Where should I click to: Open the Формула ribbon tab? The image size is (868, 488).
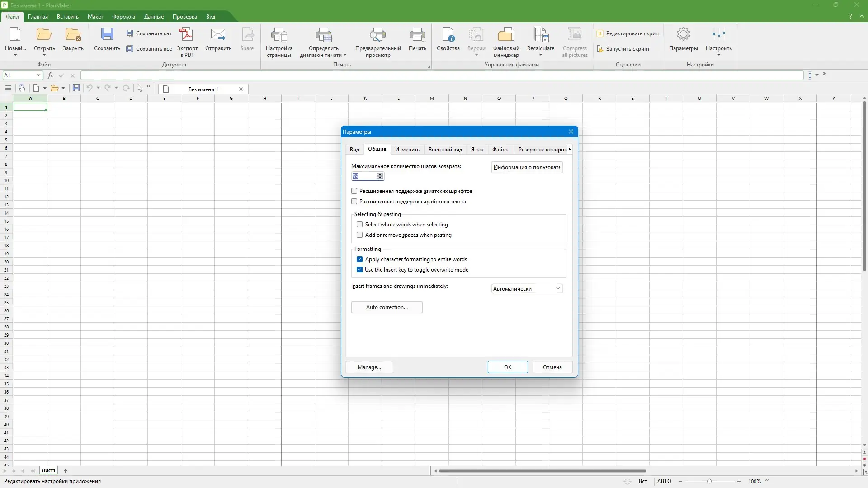123,17
